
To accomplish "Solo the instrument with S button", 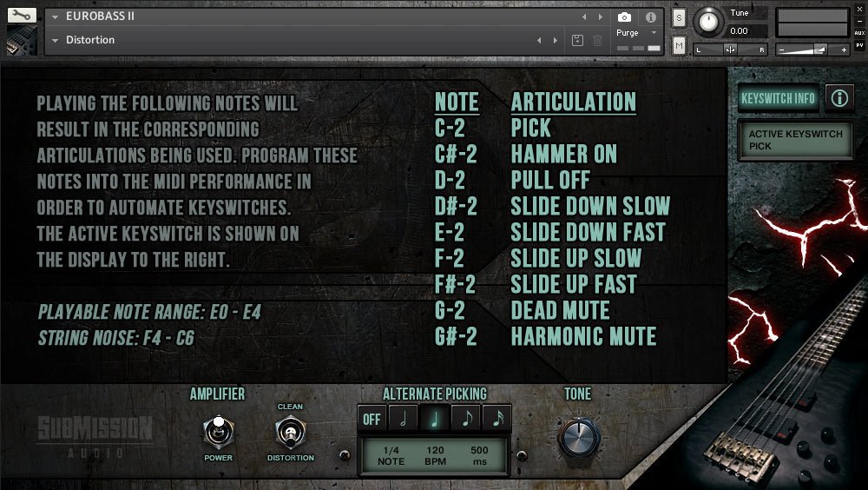I will 679,17.
